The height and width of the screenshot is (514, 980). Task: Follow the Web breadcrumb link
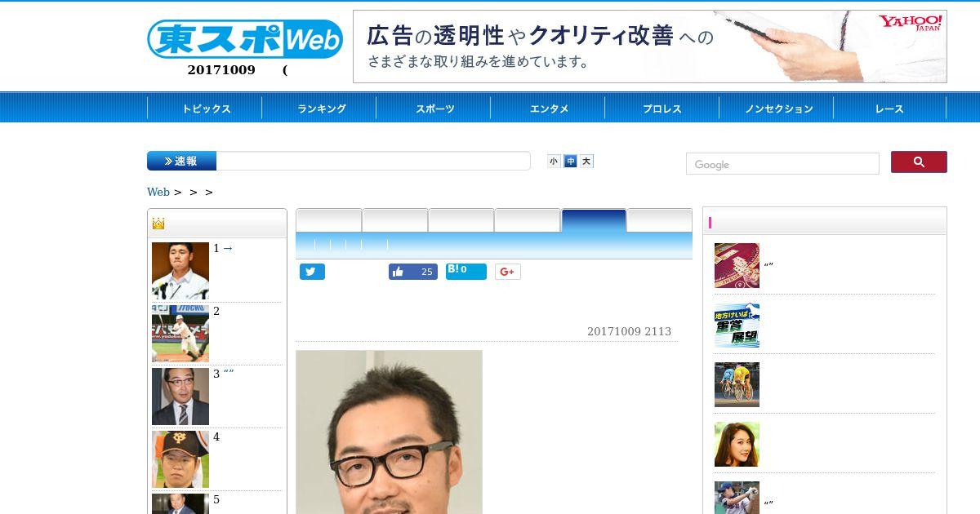[158, 192]
